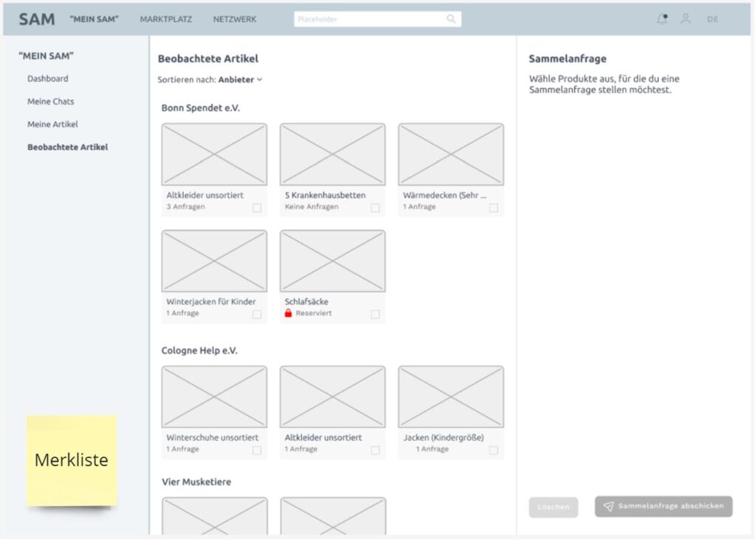Click the red lock icon on Schlafsäcke
The image size is (756, 540).
(289, 313)
